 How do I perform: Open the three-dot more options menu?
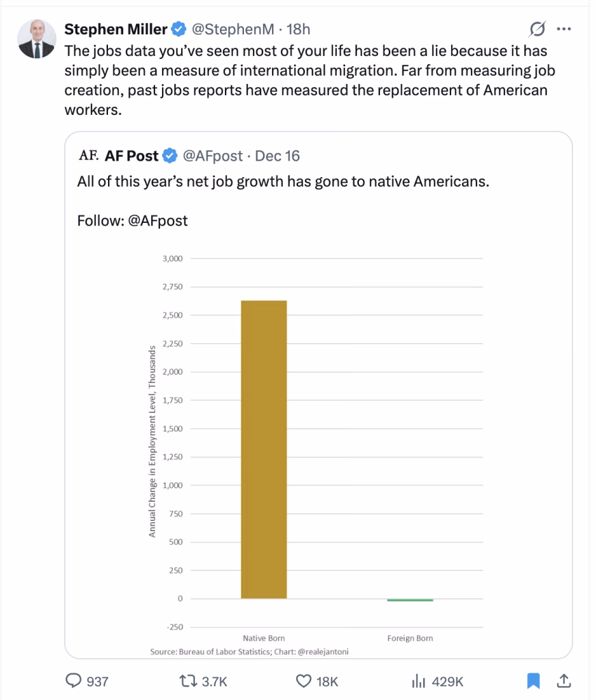pos(564,29)
